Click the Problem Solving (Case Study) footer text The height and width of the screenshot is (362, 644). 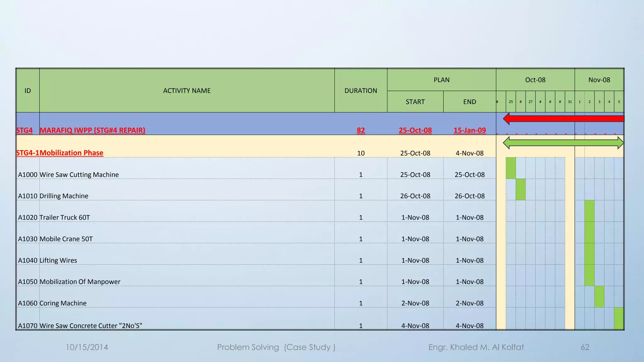click(x=276, y=347)
